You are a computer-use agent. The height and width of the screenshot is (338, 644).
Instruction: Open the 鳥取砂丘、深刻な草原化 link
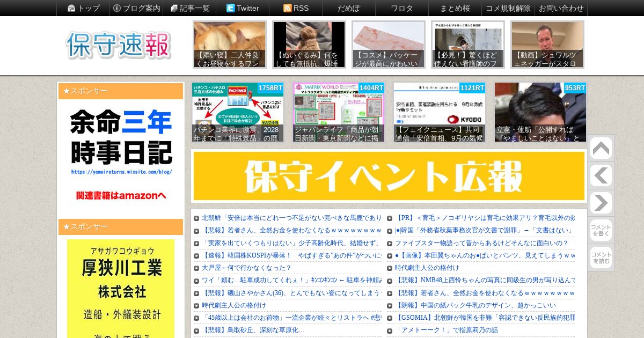pyautogui.click(x=253, y=330)
